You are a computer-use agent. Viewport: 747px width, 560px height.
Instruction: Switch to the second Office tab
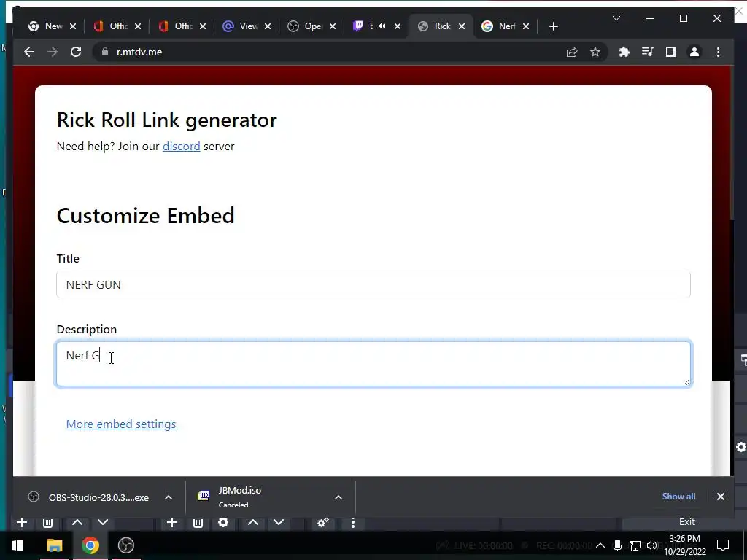182,26
